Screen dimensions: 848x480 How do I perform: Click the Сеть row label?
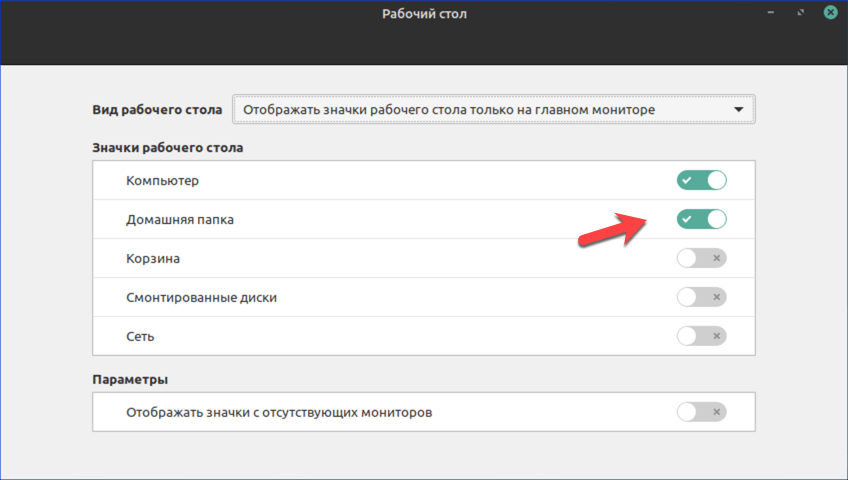click(x=140, y=336)
